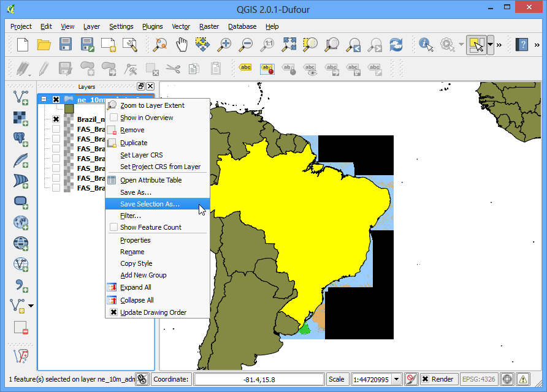Select the Pan Map hand tool
Screen dimensions: 547x392
tap(182, 45)
